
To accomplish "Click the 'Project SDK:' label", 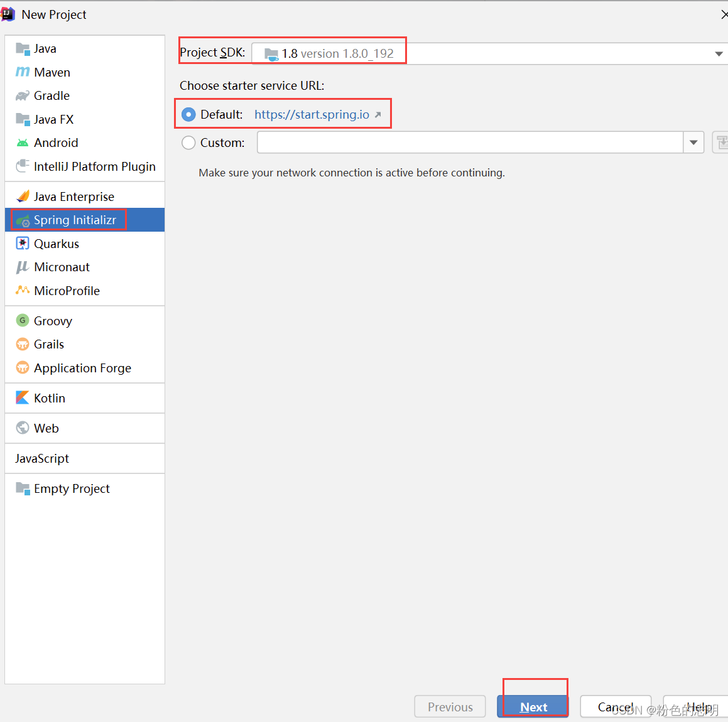I will [212, 53].
